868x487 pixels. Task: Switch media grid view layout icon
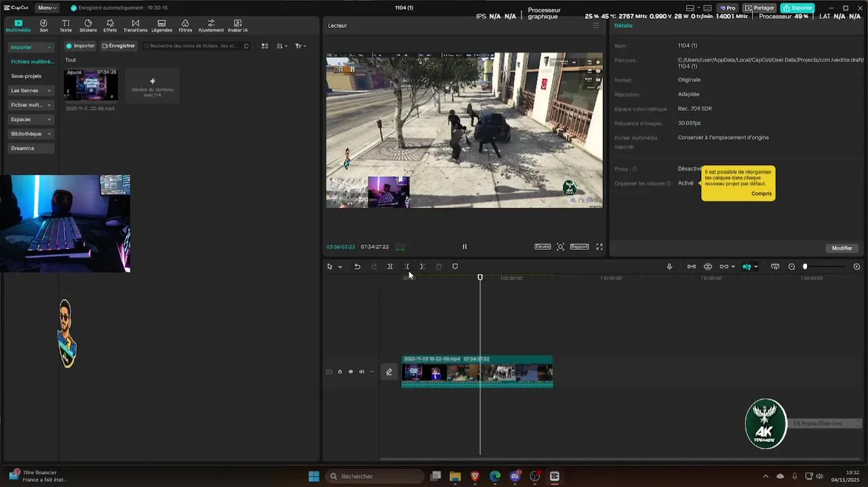pyautogui.click(x=265, y=46)
